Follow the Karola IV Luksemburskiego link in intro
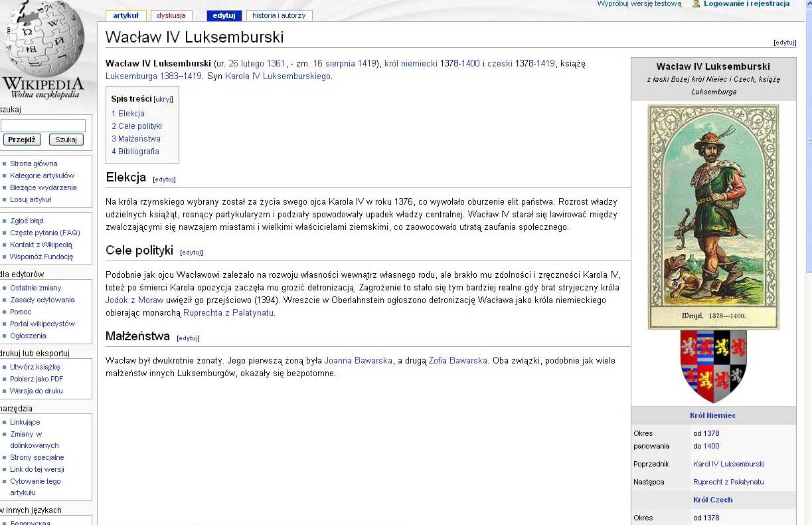Screen dimensions: 812x525 click(278, 76)
